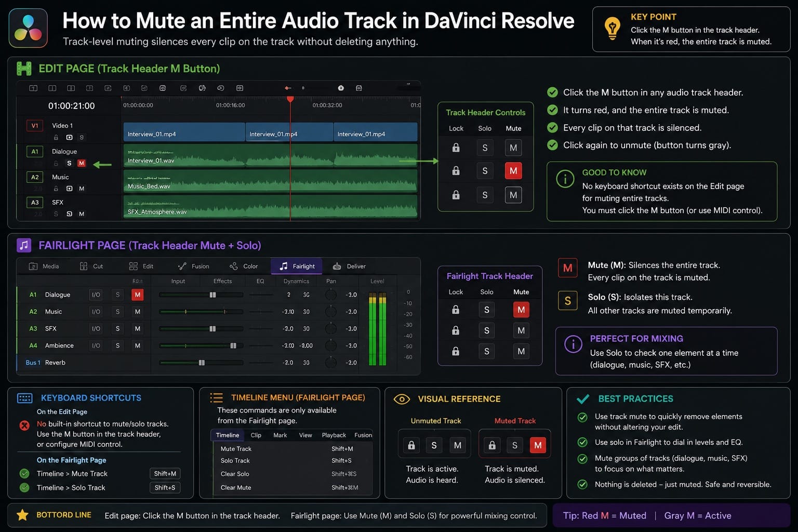Switch to the Deliver page tab
Image resolution: width=798 pixels, height=532 pixels.
pos(349,266)
